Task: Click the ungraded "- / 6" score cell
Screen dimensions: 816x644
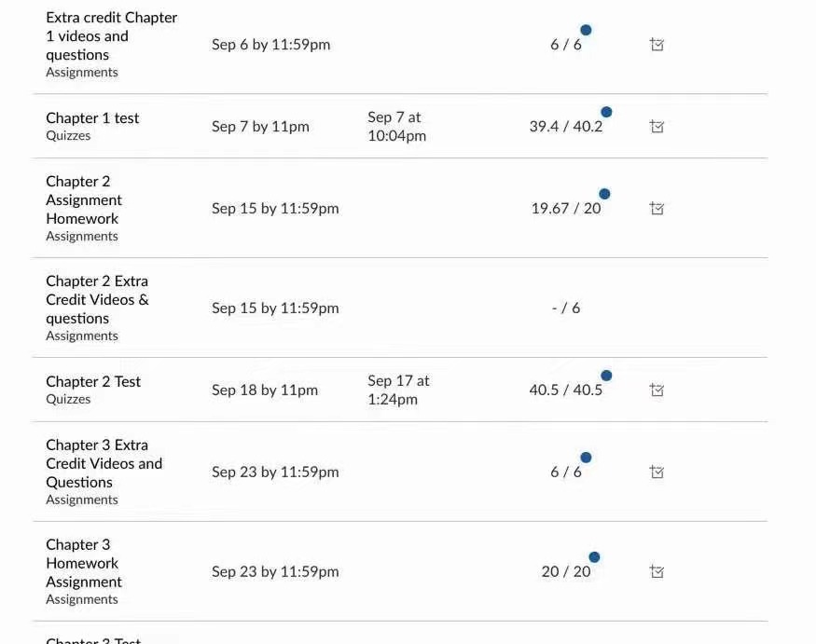Action: [x=565, y=308]
